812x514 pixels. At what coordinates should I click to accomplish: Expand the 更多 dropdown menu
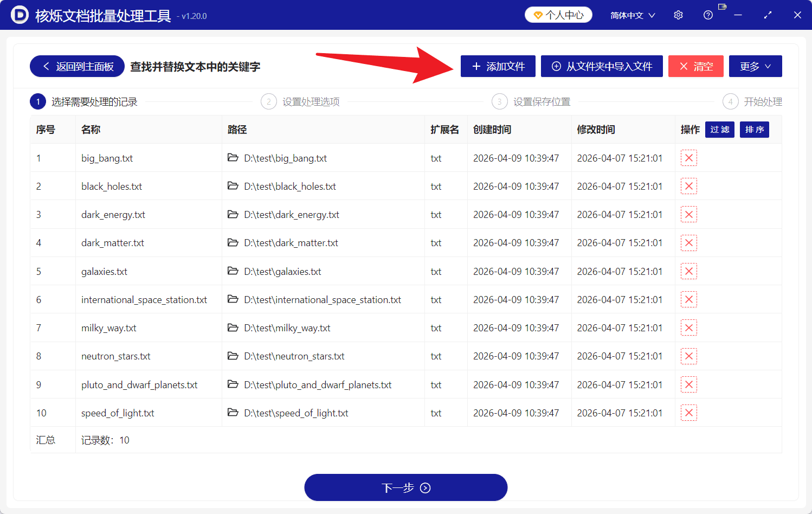tap(755, 66)
